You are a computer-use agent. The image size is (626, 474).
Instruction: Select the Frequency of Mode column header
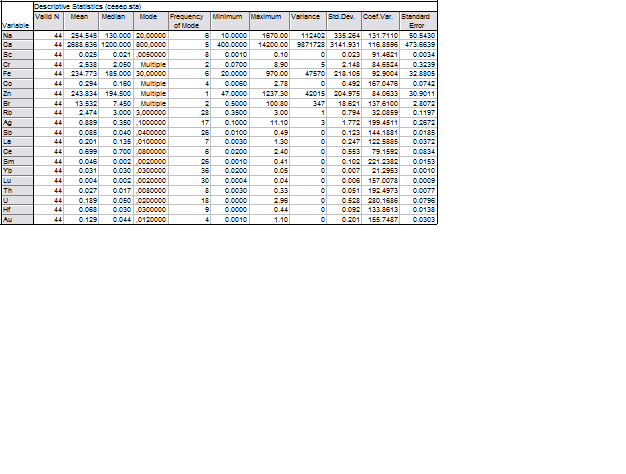[190, 21]
